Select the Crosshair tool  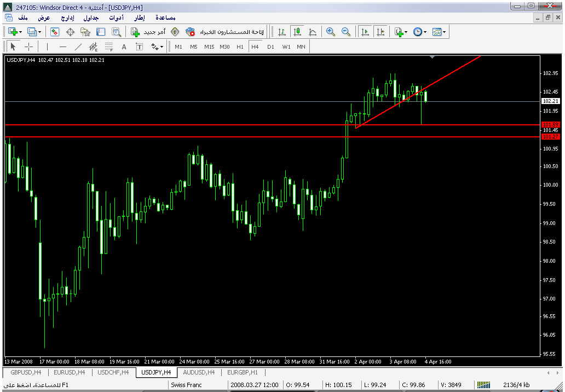29,47
